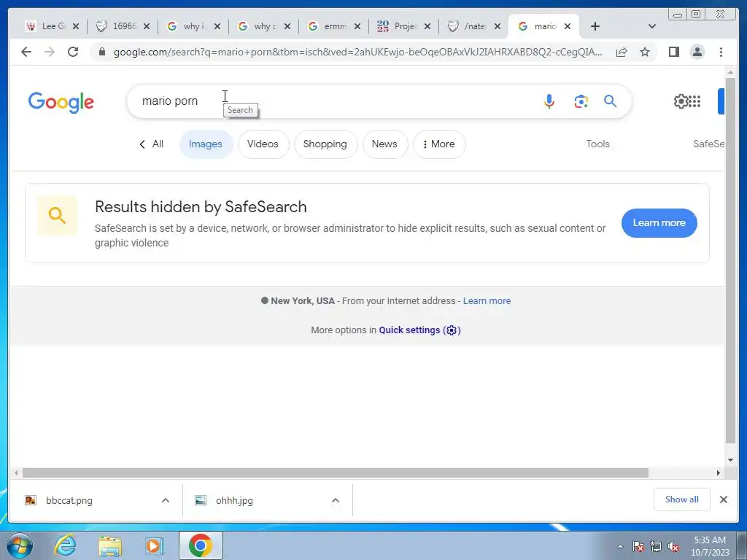Open the More search filters menu

(x=438, y=144)
